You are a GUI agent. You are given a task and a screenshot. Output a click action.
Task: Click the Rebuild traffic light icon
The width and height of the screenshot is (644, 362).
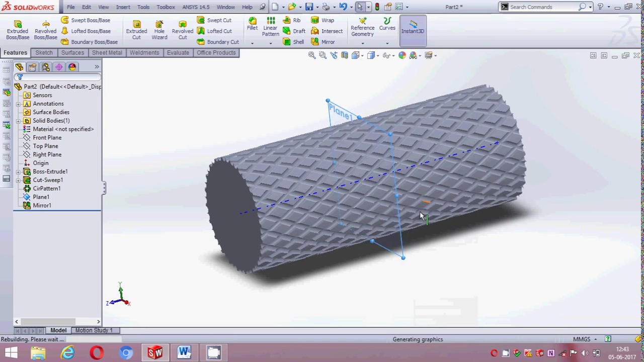click(377, 7)
